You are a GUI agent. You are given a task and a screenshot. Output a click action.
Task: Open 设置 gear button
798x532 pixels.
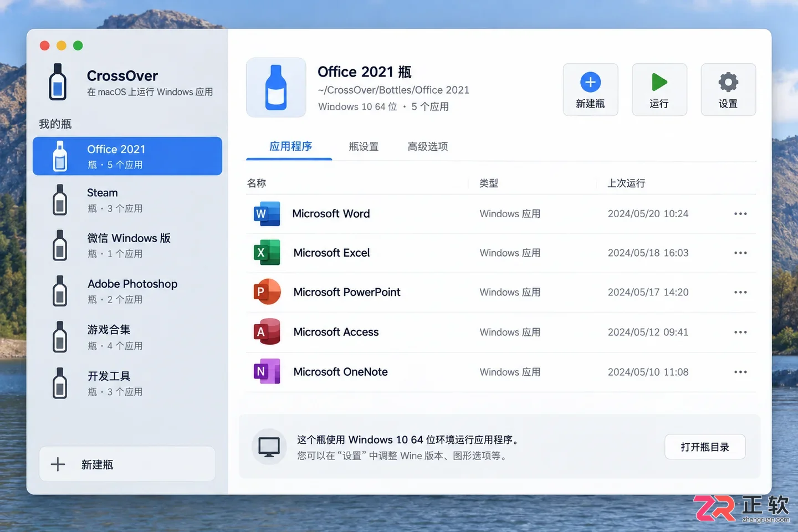point(728,90)
